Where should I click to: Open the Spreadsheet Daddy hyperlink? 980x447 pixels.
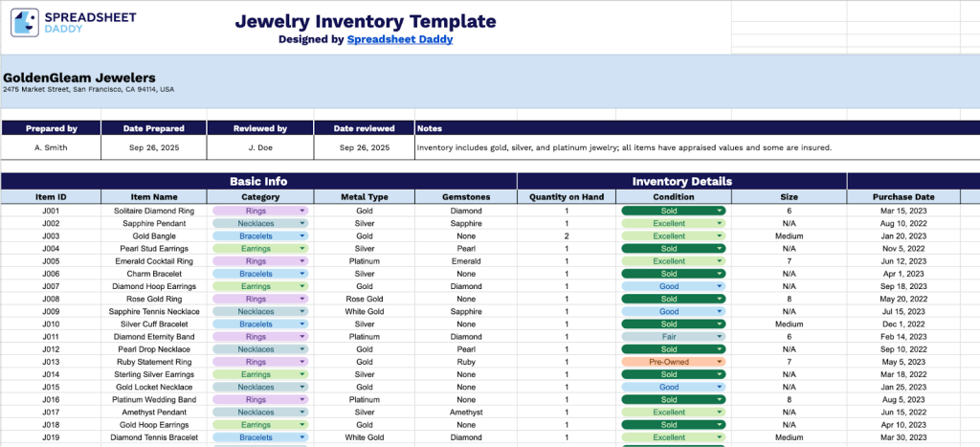[400, 39]
